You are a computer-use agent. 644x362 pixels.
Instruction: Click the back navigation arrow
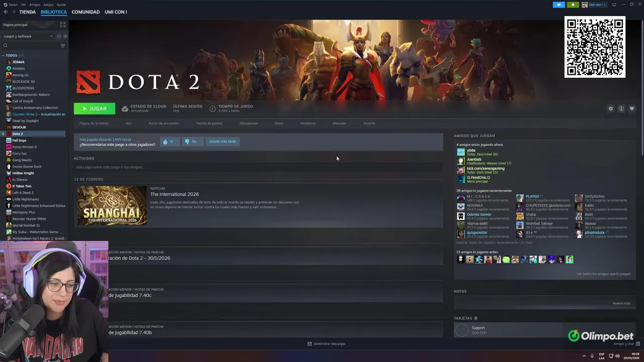click(x=6, y=12)
